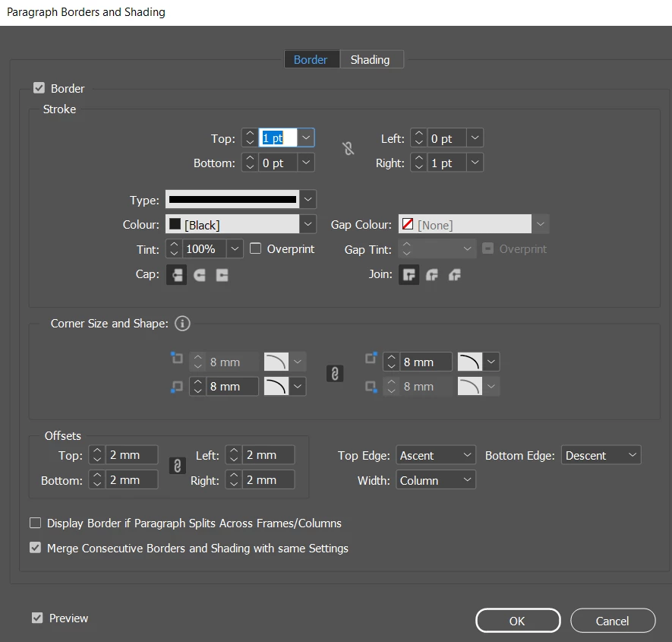
Task: Select the Butt cap icon
Action: click(x=177, y=275)
